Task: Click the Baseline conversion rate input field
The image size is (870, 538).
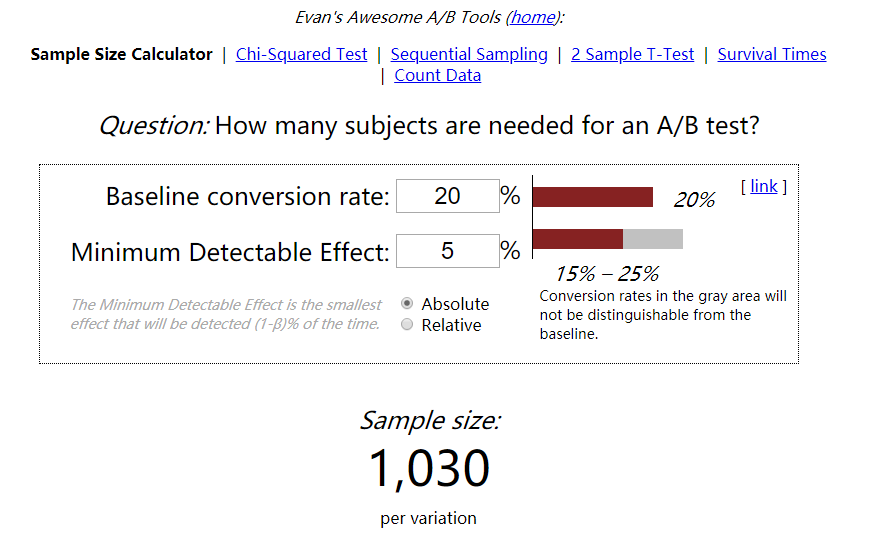Action: (447, 196)
